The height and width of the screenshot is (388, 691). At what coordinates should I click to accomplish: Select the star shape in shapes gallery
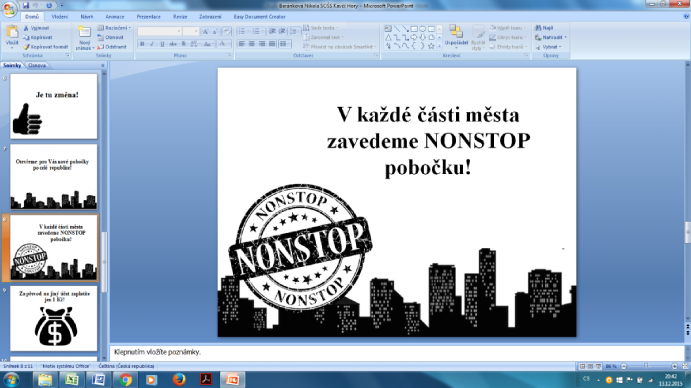pos(431,46)
